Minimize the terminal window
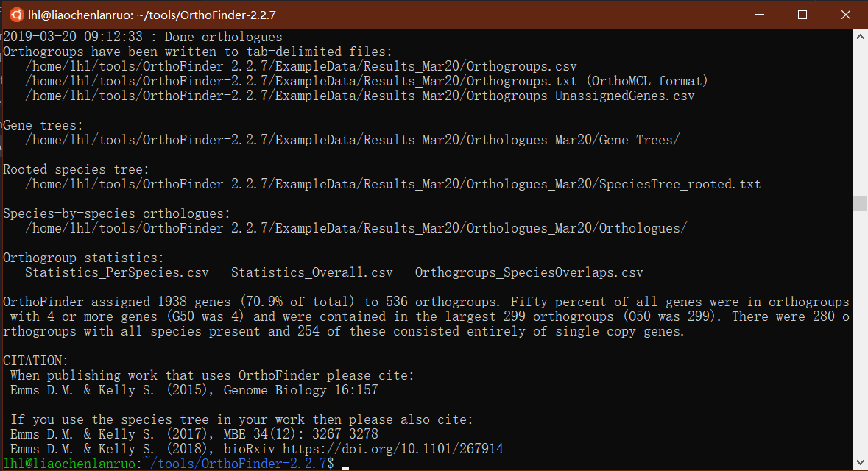Viewport: 868px width, 471px height. coord(760,15)
